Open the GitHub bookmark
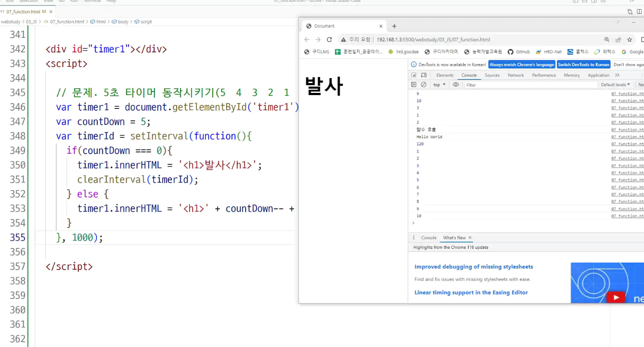644x347 pixels. [519, 52]
